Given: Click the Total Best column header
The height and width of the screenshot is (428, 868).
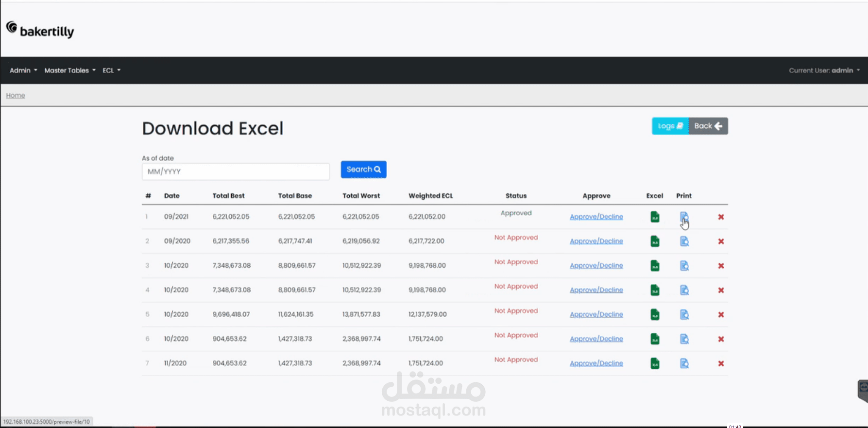Looking at the screenshot, I should [x=228, y=196].
